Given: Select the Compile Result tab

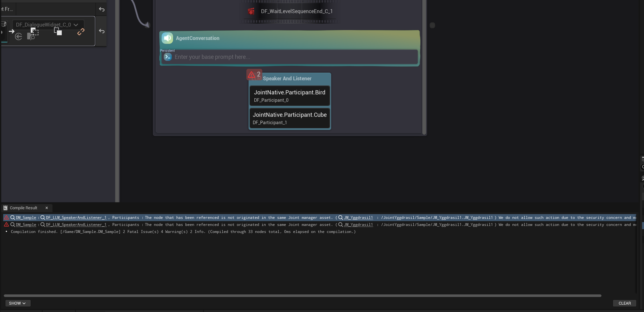Looking at the screenshot, I should click(23, 208).
